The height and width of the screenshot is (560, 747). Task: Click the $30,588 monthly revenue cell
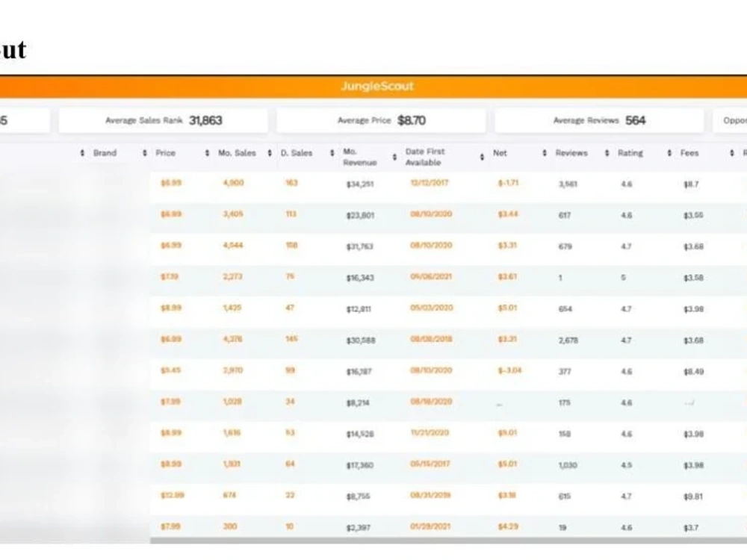coord(361,340)
